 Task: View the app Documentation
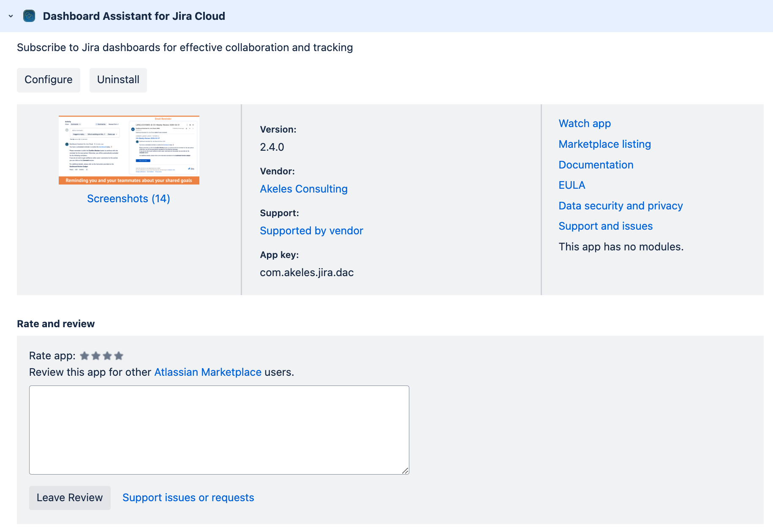[596, 165]
